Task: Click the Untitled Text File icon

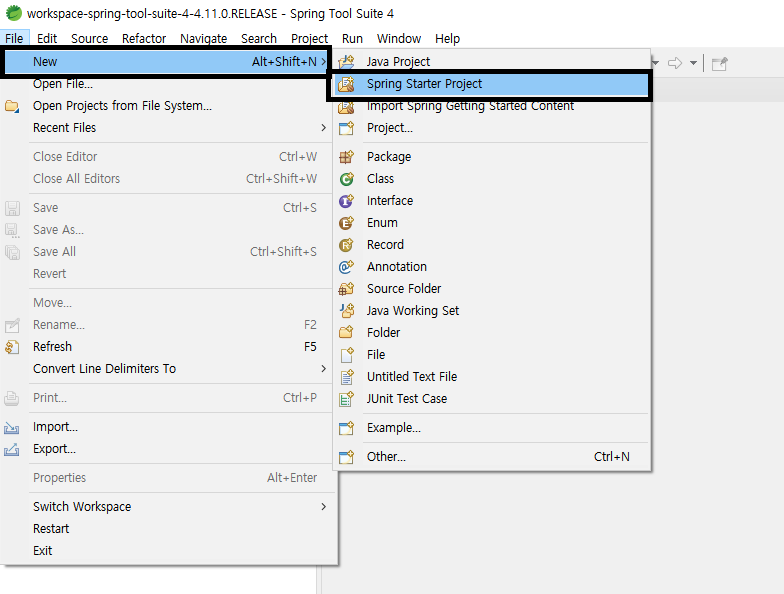Action: (x=346, y=377)
